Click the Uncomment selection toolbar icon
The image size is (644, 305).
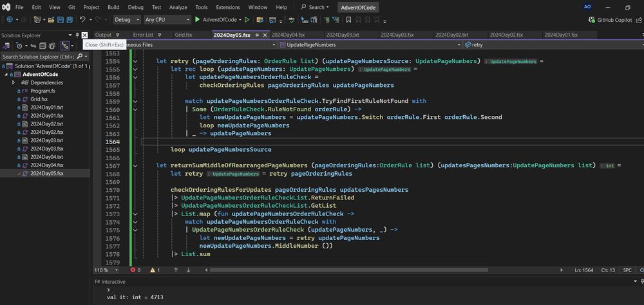click(x=337, y=19)
